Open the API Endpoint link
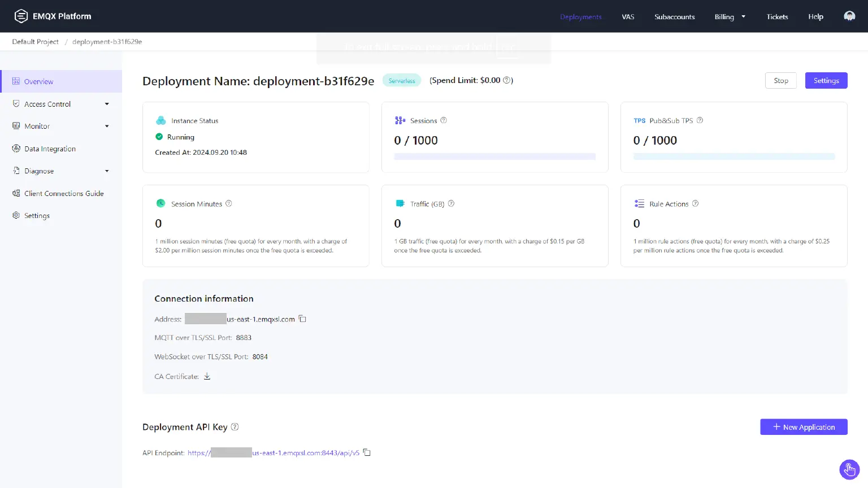868x488 pixels. (x=274, y=452)
